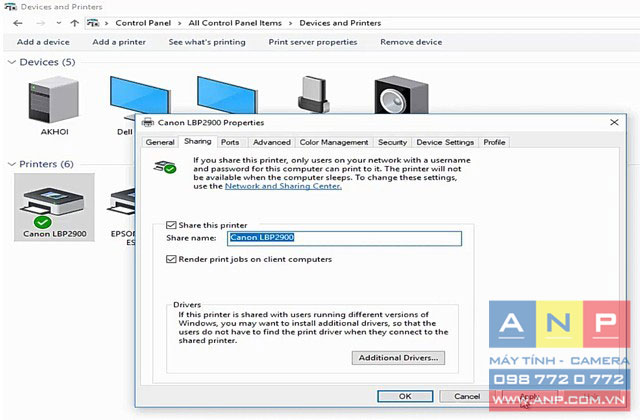Confirm with the OK button
The height and width of the screenshot is (420, 640).
(405, 396)
